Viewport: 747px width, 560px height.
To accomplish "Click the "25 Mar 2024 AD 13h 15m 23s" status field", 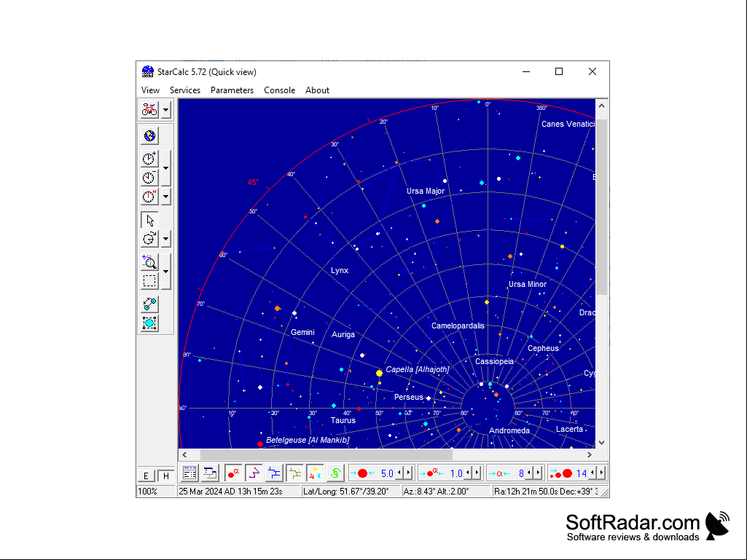I will coord(239,492).
